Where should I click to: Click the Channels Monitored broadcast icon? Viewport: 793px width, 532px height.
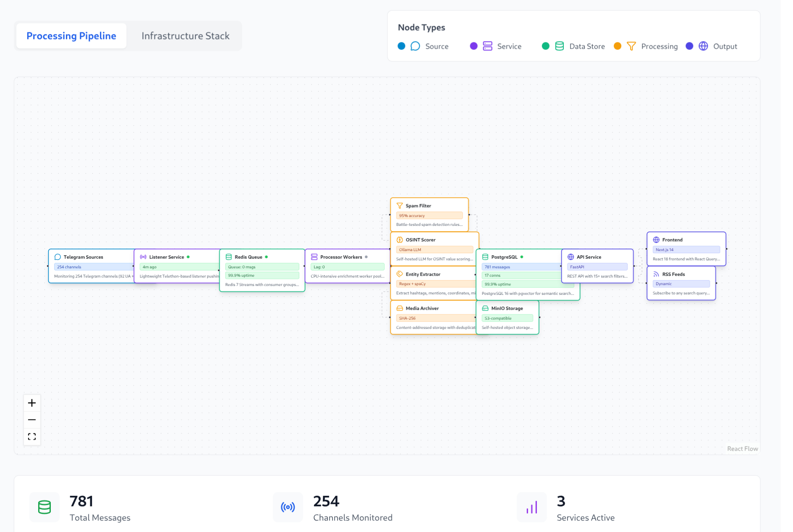(288, 507)
